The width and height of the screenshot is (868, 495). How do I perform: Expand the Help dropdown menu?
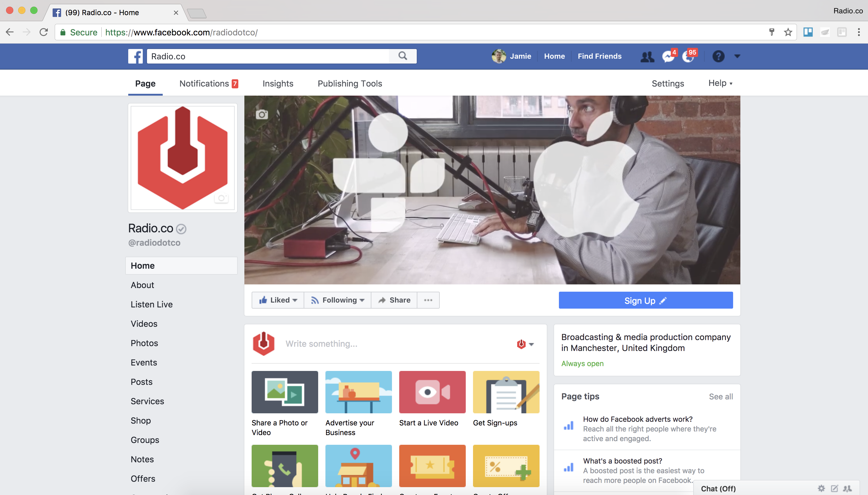[720, 84]
